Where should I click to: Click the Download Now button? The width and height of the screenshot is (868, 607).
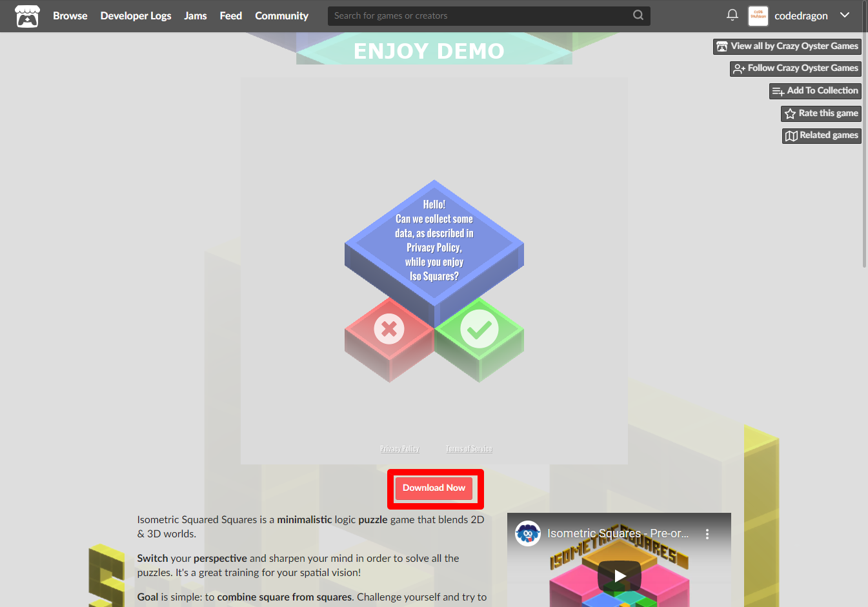click(434, 488)
